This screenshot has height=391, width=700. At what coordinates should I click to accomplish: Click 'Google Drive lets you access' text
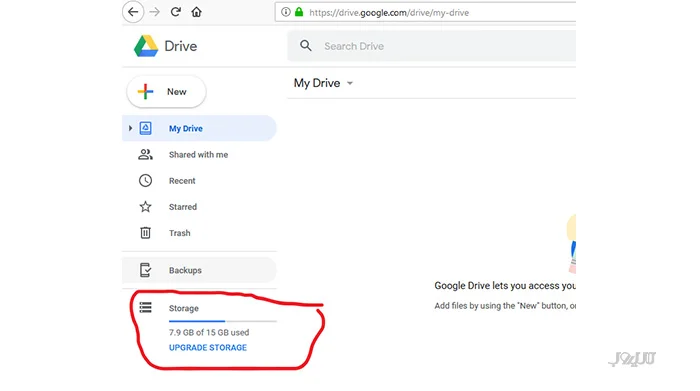coord(505,286)
